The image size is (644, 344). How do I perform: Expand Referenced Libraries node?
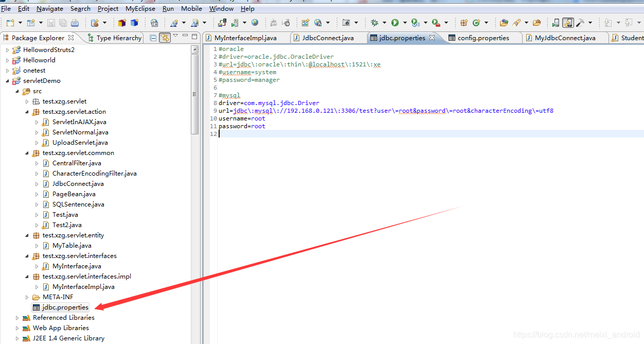(x=17, y=318)
